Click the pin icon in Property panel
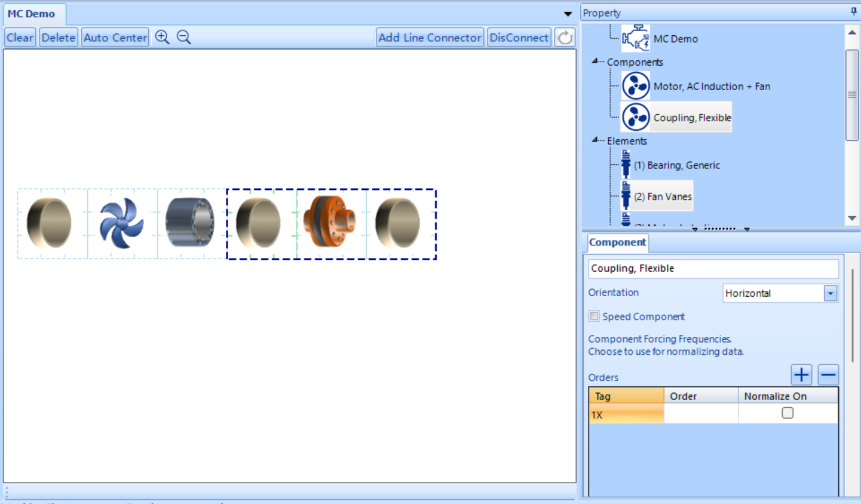This screenshot has width=861, height=504. tap(854, 11)
